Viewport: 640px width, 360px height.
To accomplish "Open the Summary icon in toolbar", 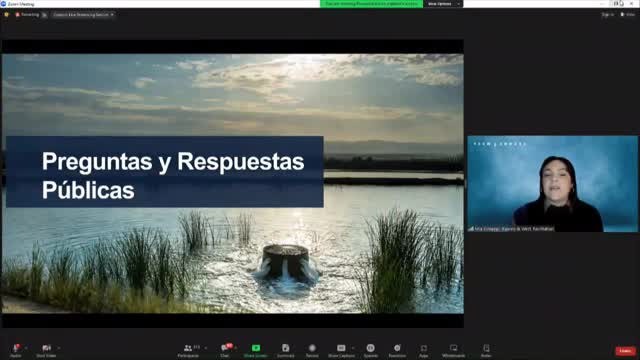I will tap(285, 350).
